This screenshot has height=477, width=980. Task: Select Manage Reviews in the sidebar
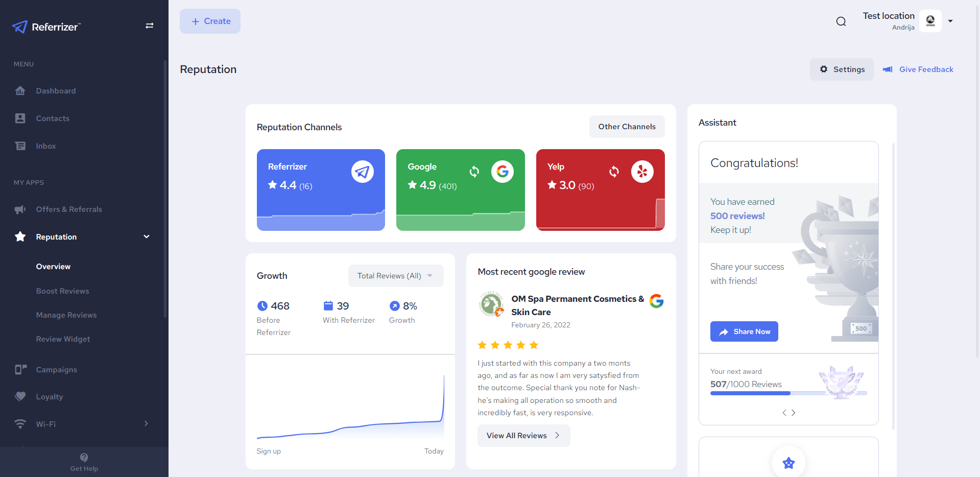pyautogui.click(x=66, y=315)
